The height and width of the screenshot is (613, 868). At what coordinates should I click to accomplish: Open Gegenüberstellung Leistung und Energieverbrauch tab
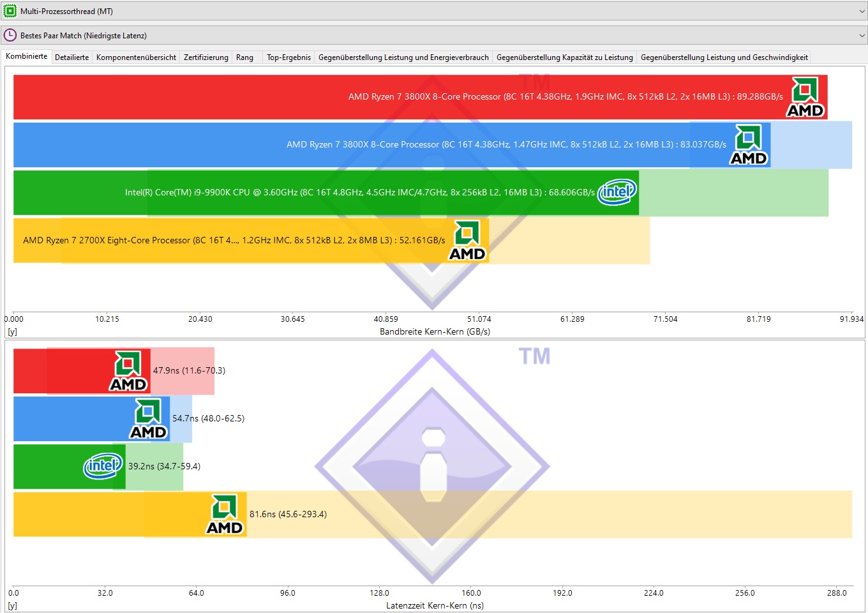pos(403,57)
